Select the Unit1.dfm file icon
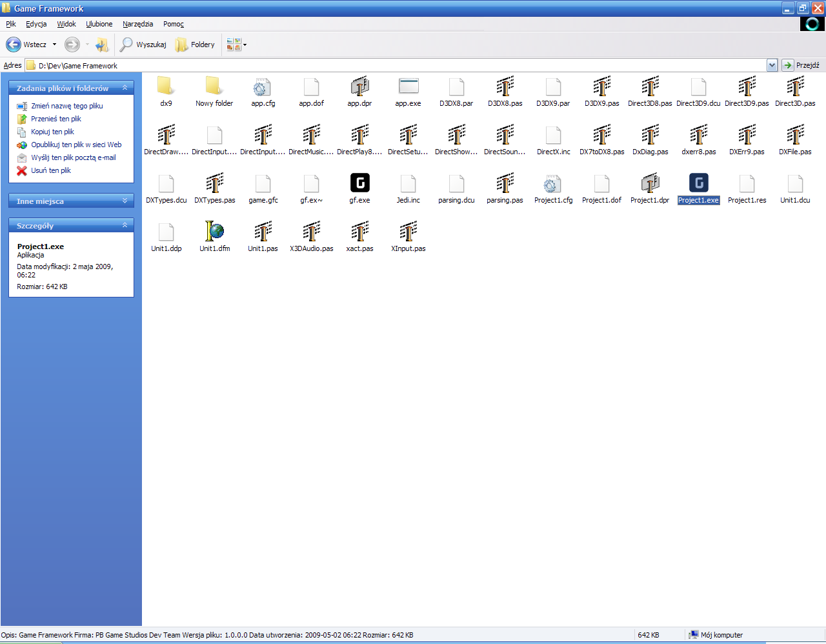 tap(214, 232)
